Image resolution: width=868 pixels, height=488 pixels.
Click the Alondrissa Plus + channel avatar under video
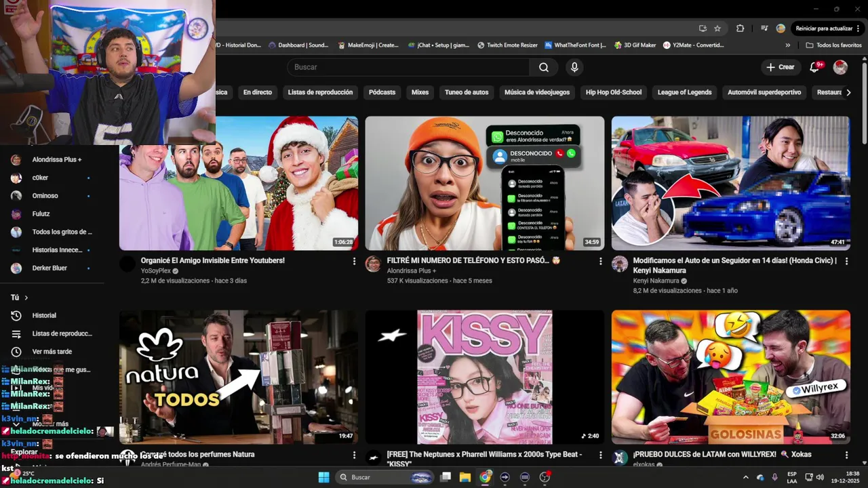tap(373, 264)
